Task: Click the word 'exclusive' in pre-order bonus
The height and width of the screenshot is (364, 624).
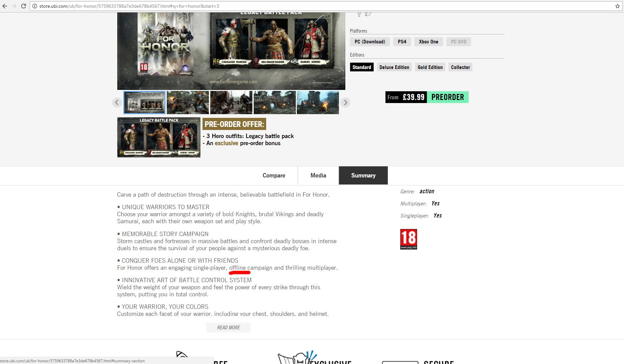Action: [x=226, y=143]
